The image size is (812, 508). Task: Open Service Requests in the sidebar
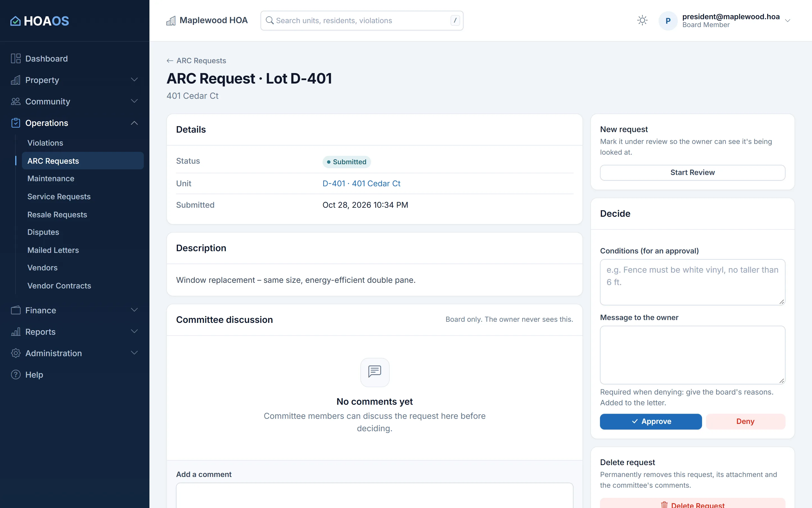pyautogui.click(x=83, y=196)
